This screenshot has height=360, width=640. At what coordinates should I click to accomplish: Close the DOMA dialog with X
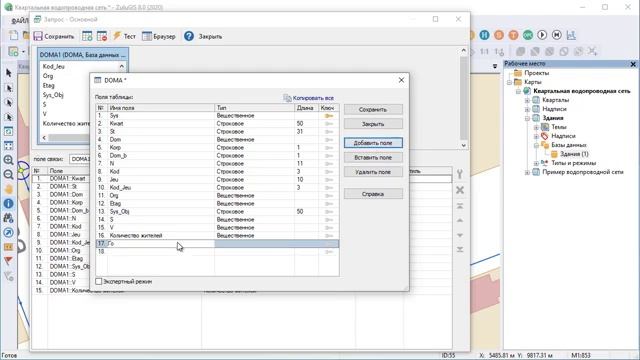401,80
